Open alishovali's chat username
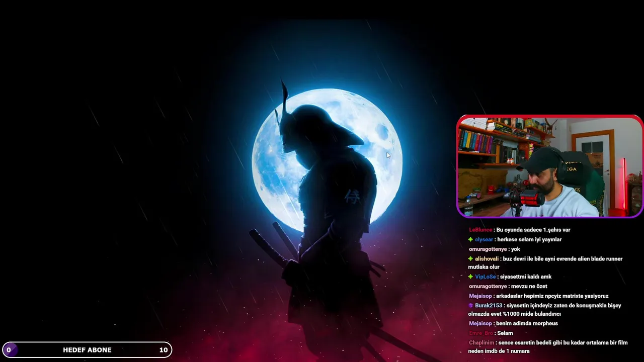The image size is (644, 362). (x=487, y=258)
